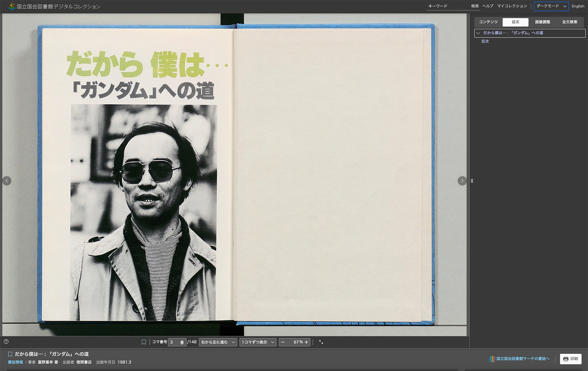Go to the next page with right arrow
Screen dimensions: 588x371
click(462, 181)
